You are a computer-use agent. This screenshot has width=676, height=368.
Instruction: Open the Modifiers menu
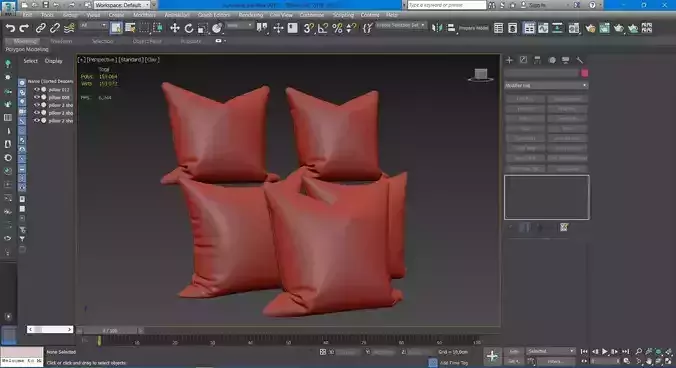click(x=144, y=15)
